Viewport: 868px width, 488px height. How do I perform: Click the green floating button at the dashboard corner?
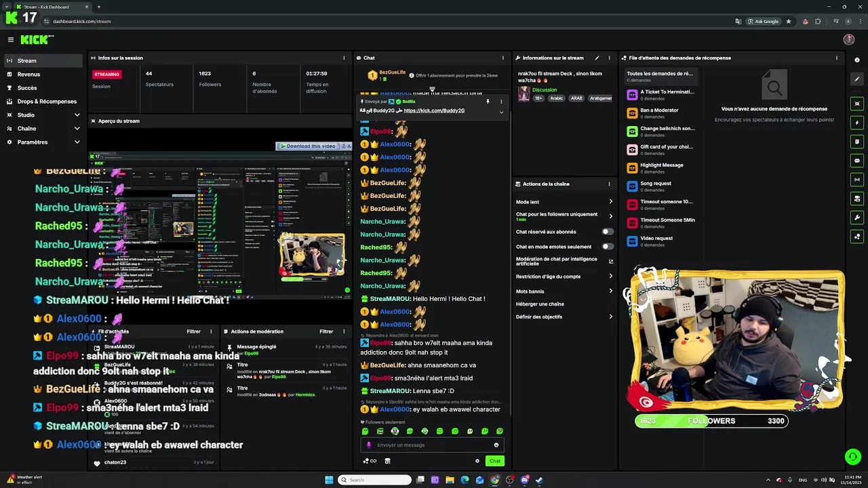(853, 456)
